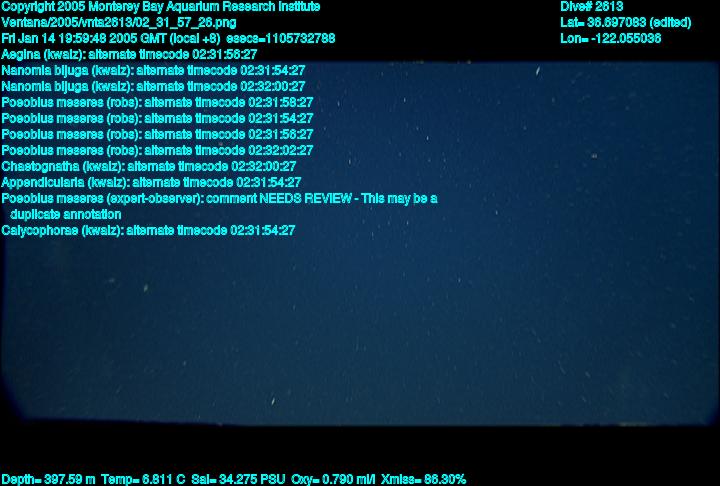
Task: Click the Fri Jan 14 timestamp line
Action: pyautogui.click(x=168, y=39)
